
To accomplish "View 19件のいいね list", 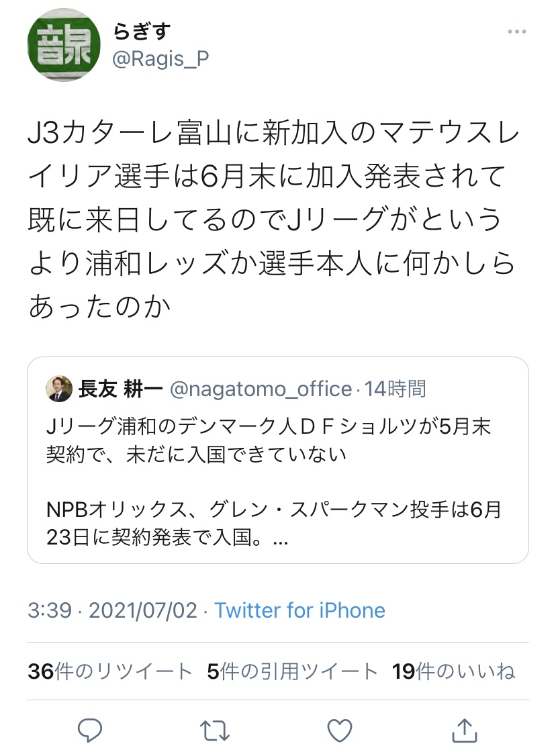I will click(x=454, y=671).
